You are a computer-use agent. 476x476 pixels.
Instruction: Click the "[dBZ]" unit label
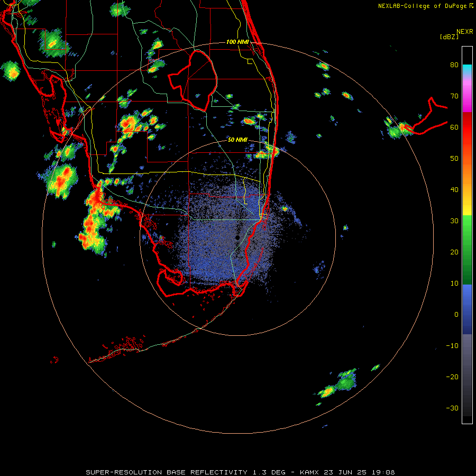[x=449, y=36]
